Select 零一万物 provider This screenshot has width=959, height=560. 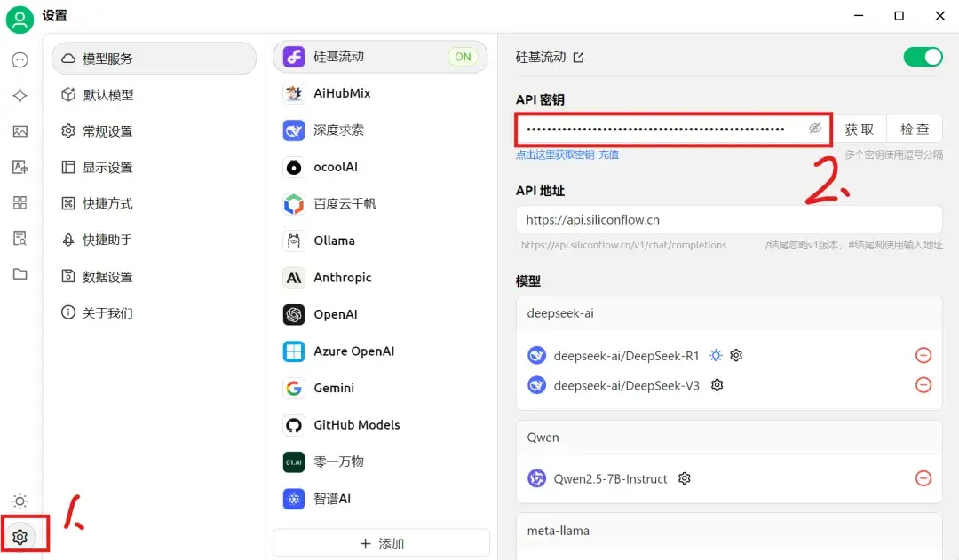380,461
